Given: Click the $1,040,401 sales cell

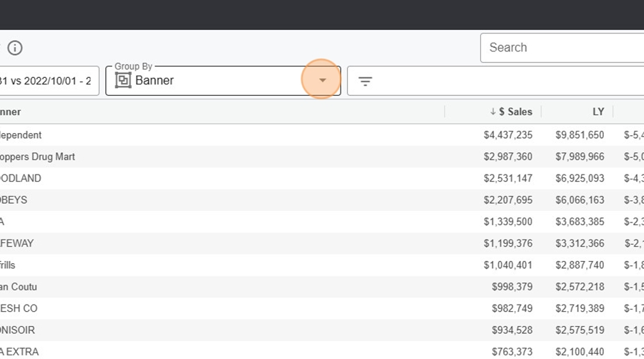Looking at the screenshot, I should [x=507, y=265].
